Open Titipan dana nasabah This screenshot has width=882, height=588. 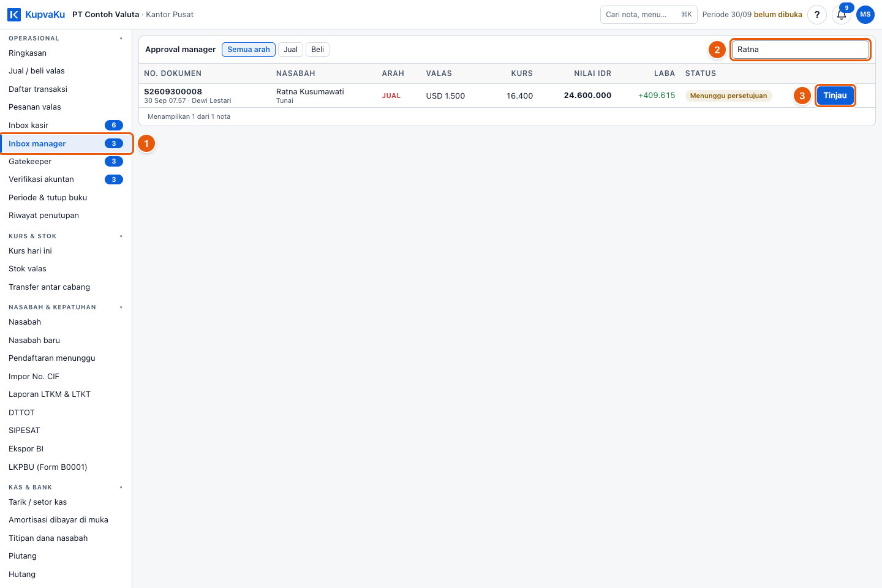point(66,538)
